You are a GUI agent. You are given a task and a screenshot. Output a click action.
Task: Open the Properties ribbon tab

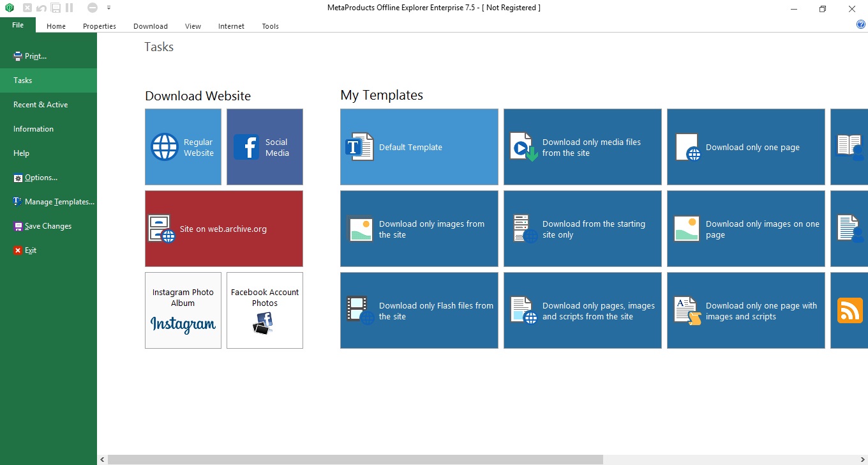click(100, 26)
